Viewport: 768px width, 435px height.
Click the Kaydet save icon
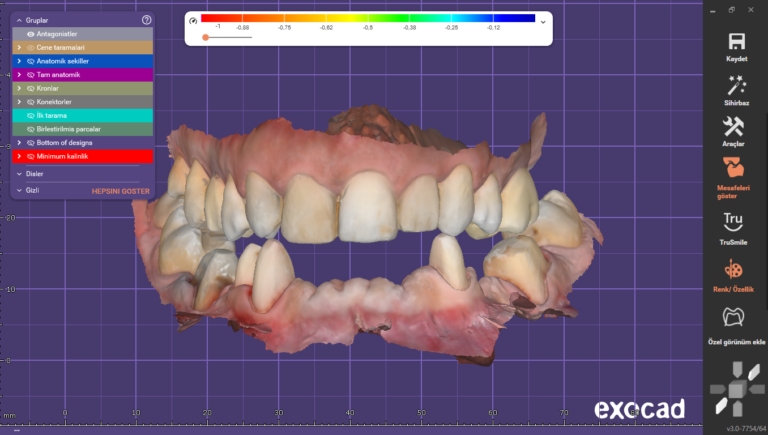(x=736, y=41)
